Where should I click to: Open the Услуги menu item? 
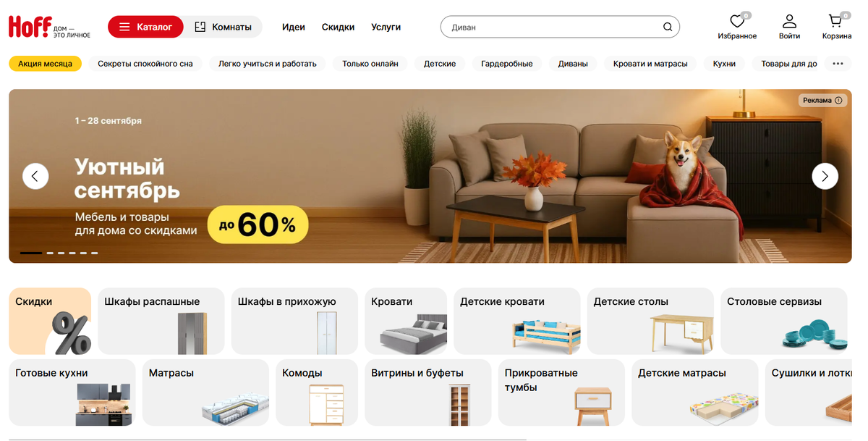pos(386,27)
